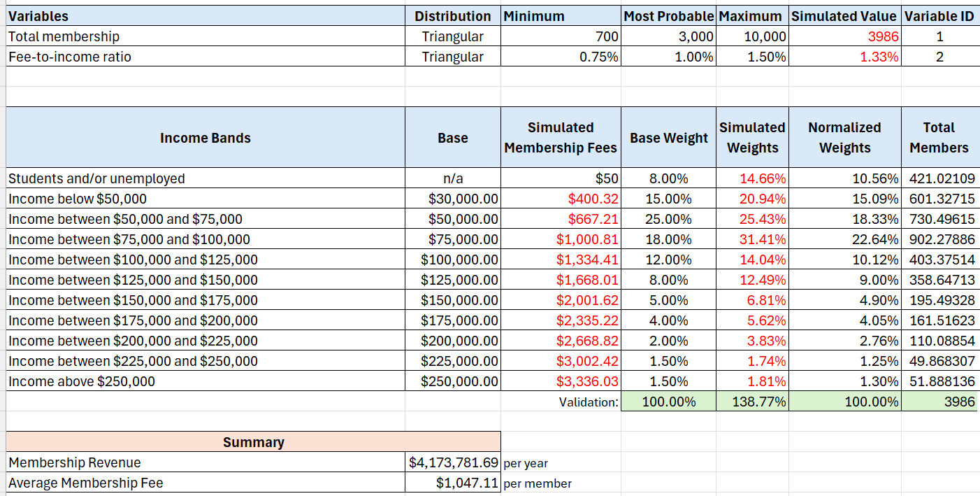Click the Fee-to-income ratio simulated value 1.33%
This screenshot has height=496, width=980.
coord(844,57)
